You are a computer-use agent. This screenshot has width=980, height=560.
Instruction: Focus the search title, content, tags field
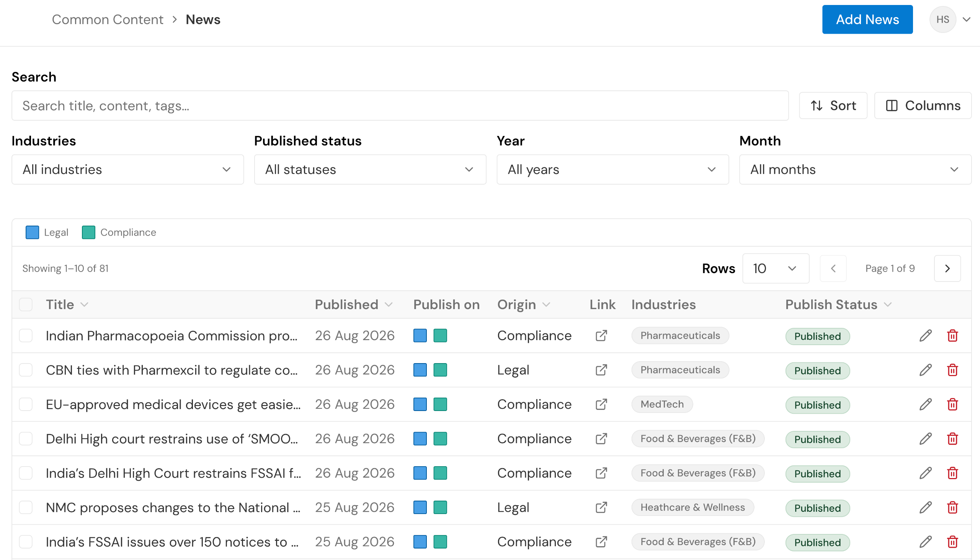pos(400,105)
